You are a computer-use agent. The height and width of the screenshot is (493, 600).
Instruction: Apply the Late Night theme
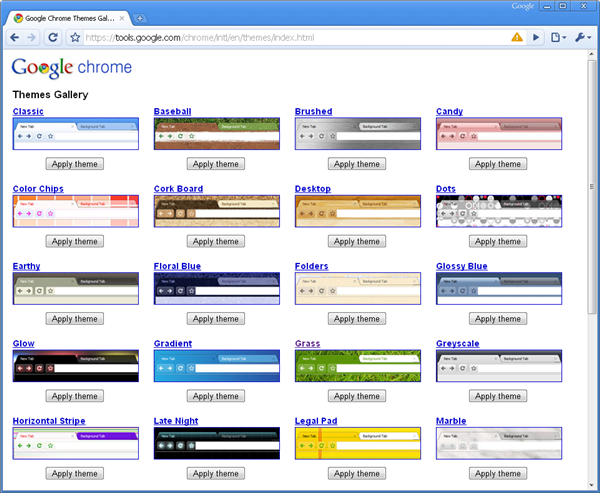pos(216,473)
